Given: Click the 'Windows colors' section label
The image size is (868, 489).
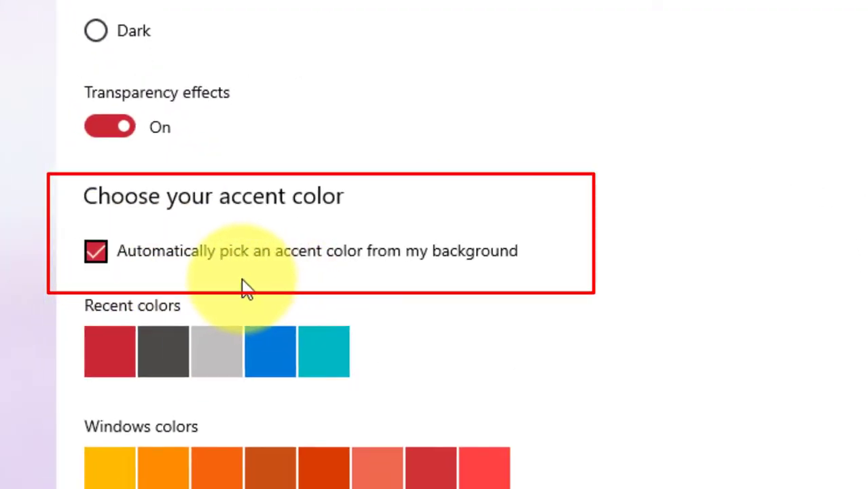Looking at the screenshot, I should point(141,427).
